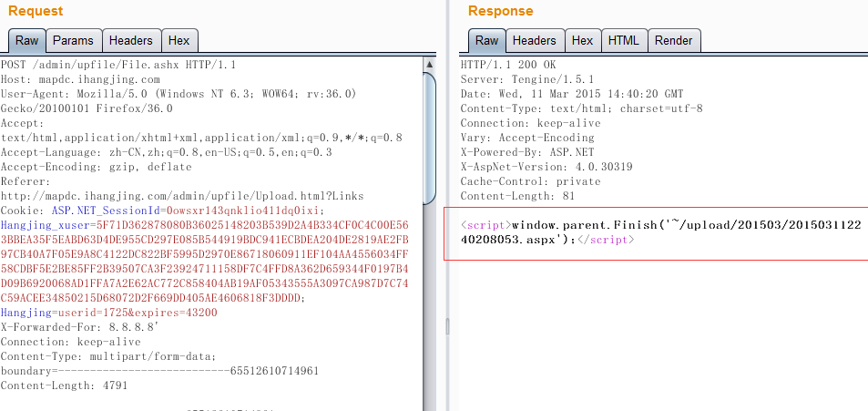Viewport: 868px width, 411px height.
Task: Open the Request Headers tab
Action: click(x=130, y=41)
